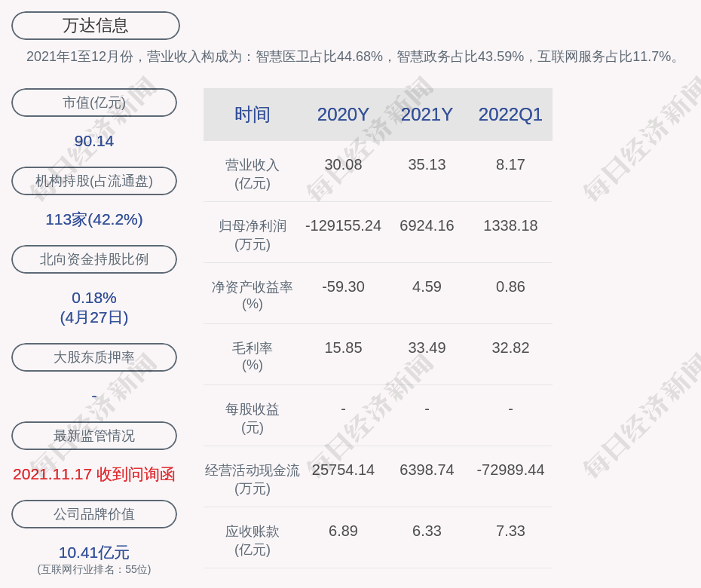This screenshot has height=588, width=701.
Task: Open the red 2021.11.17 收到问询函 notice
Action: pos(94,474)
